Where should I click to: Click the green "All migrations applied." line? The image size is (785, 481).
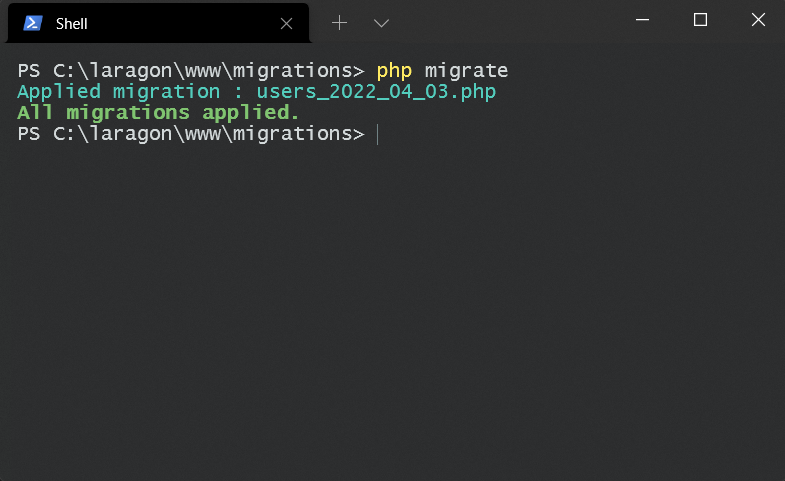158,113
